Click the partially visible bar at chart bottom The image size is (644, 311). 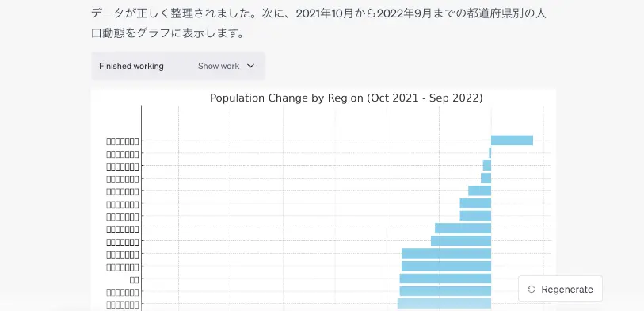coord(444,304)
